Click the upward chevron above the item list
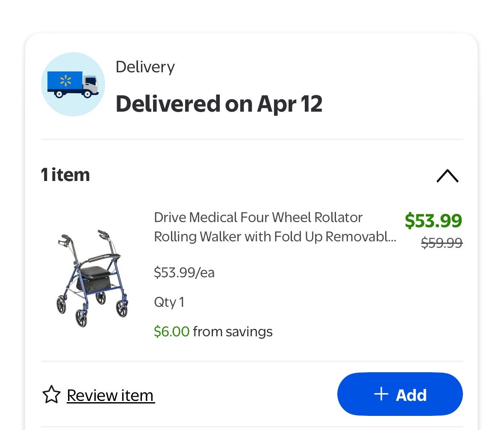The image size is (504, 430). click(447, 176)
